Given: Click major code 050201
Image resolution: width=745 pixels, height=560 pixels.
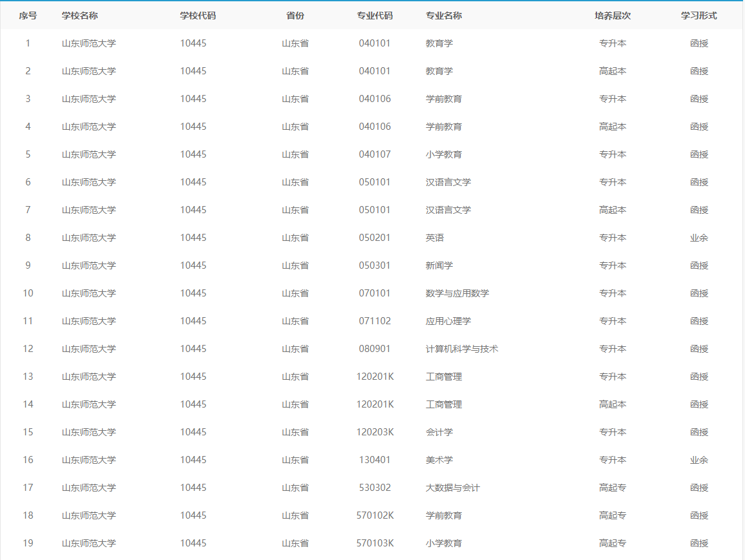Looking at the screenshot, I should pyautogui.click(x=375, y=238).
